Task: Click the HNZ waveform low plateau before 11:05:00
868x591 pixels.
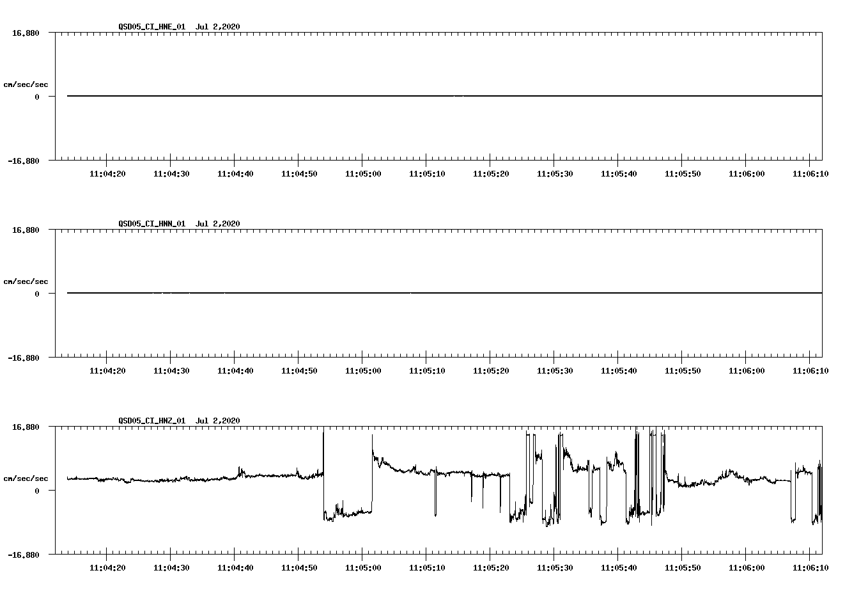Action: tap(348, 513)
